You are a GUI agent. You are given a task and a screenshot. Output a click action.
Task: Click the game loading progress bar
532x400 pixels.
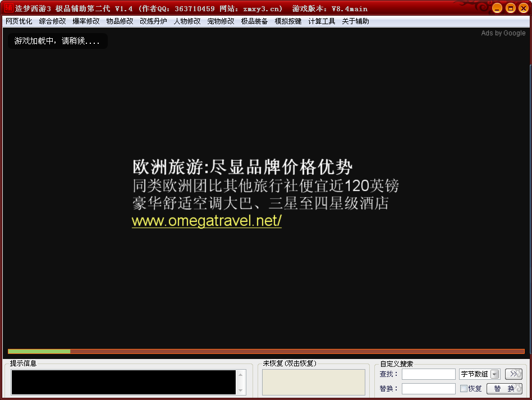267,352
